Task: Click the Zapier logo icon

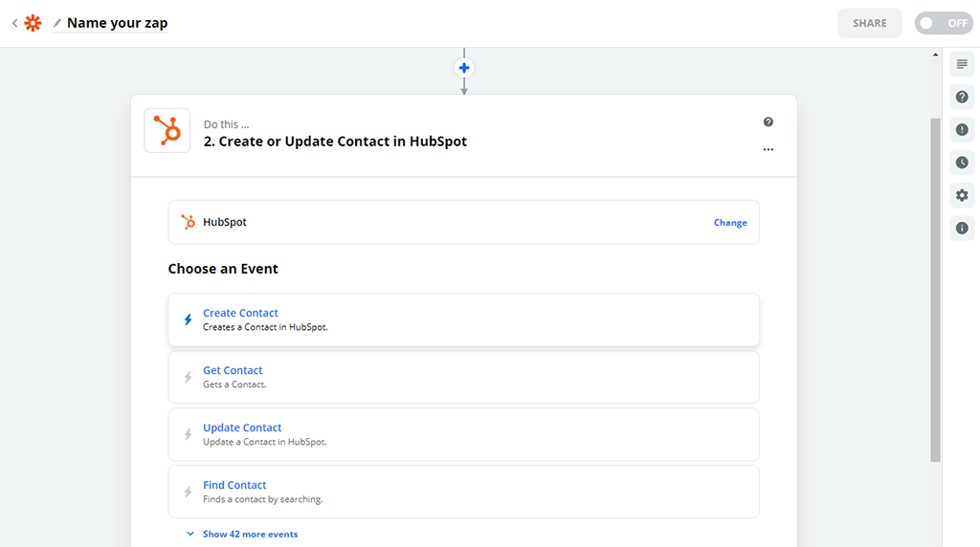Action: pyautogui.click(x=33, y=23)
